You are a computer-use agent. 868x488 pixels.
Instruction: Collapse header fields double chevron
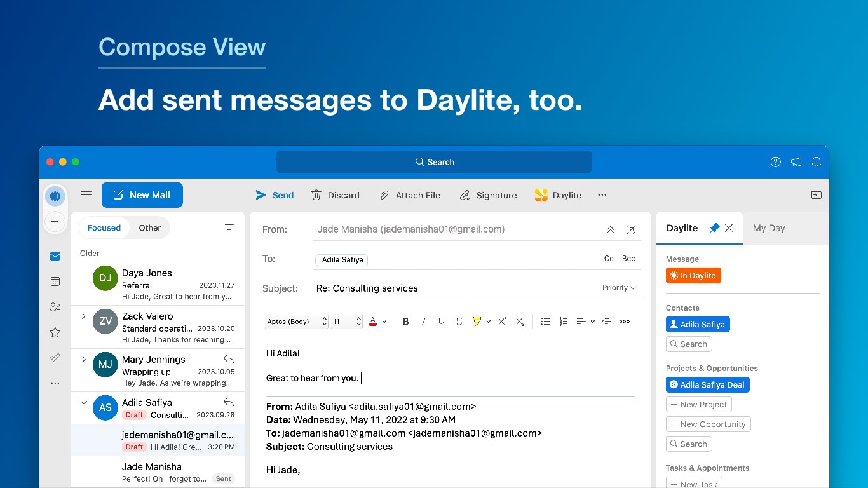pyautogui.click(x=610, y=230)
